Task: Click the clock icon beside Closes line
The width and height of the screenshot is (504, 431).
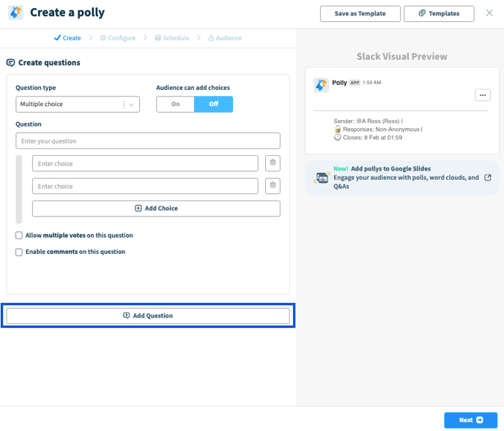Action: coord(337,138)
